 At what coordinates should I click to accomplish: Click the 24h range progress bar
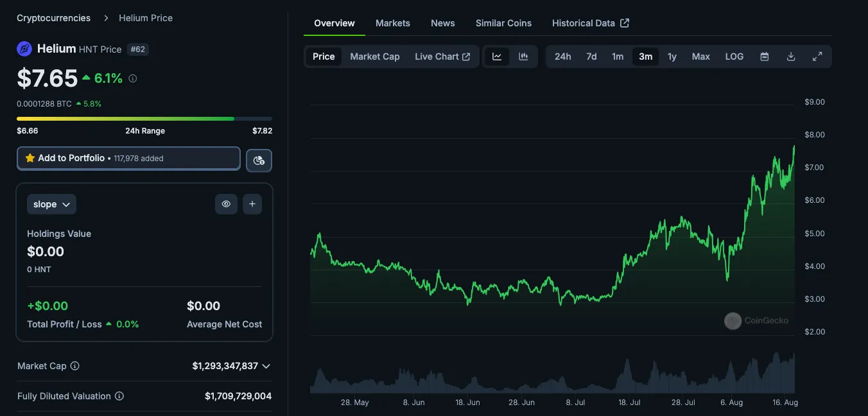[144, 119]
